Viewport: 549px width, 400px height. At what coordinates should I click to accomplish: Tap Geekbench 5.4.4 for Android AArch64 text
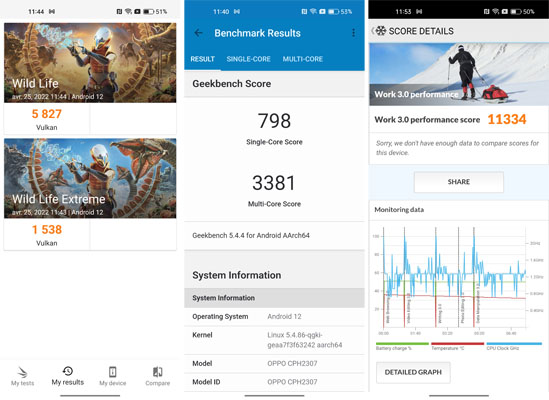pos(251,235)
